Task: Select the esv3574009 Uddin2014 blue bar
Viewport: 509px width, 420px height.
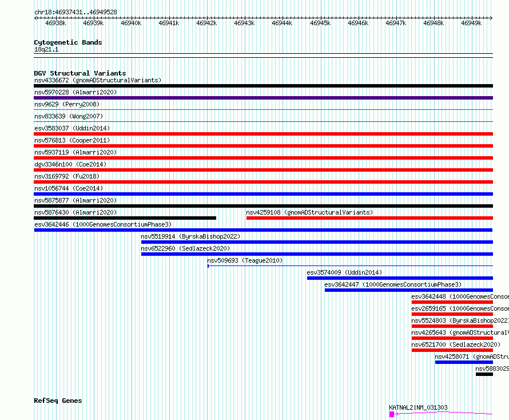Action: (400, 278)
